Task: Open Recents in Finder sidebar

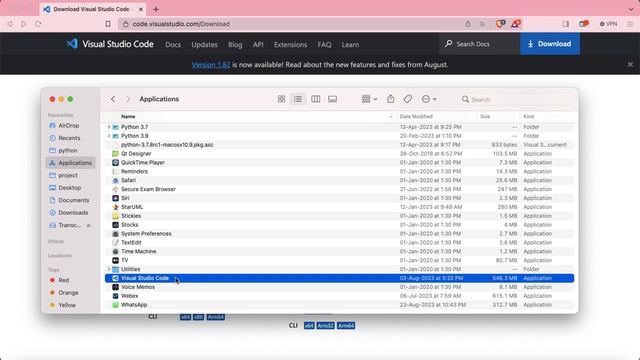Action: coord(69,138)
